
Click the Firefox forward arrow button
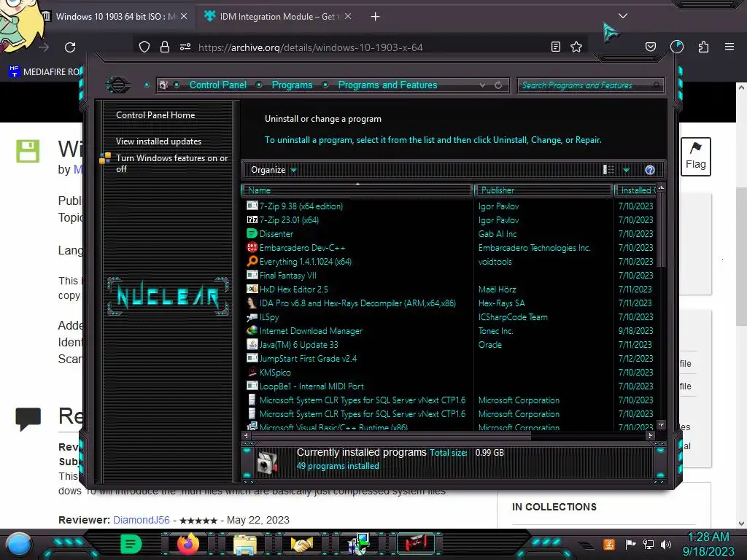pos(44,47)
